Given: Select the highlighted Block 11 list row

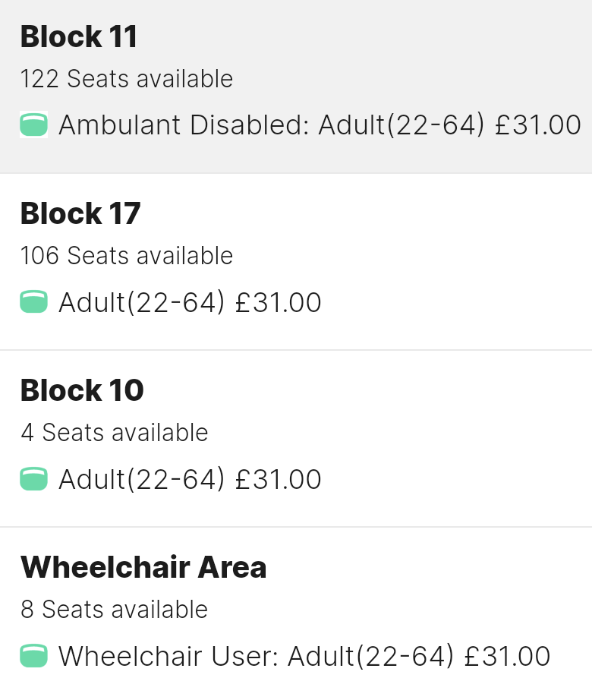Looking at the screenshot, I should [296, 87].
